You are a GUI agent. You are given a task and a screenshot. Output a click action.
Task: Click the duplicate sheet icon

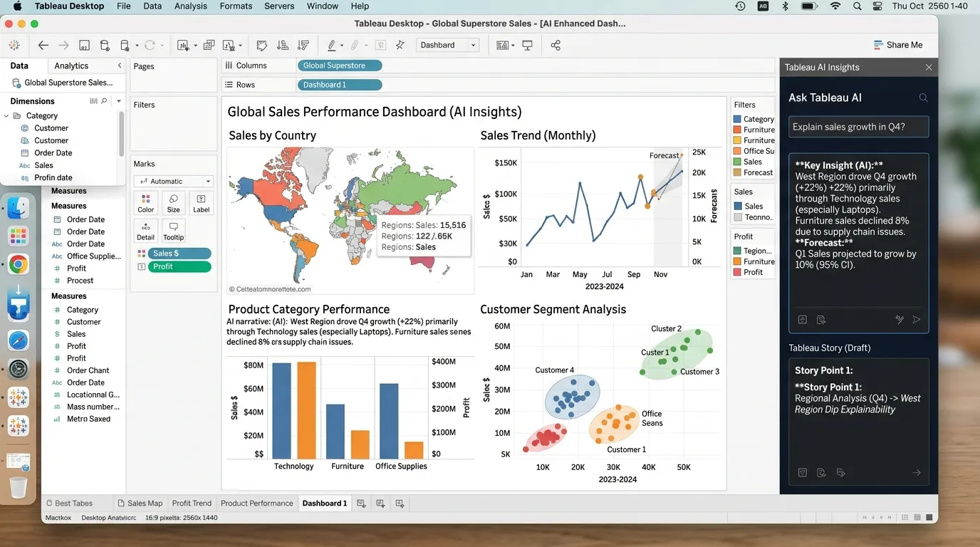[209, 45]
